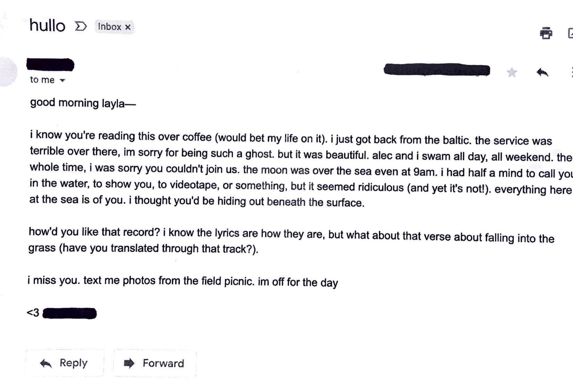Click the reply arrow icon beside the star
573x392 pixels.
[x=542, y=72]
